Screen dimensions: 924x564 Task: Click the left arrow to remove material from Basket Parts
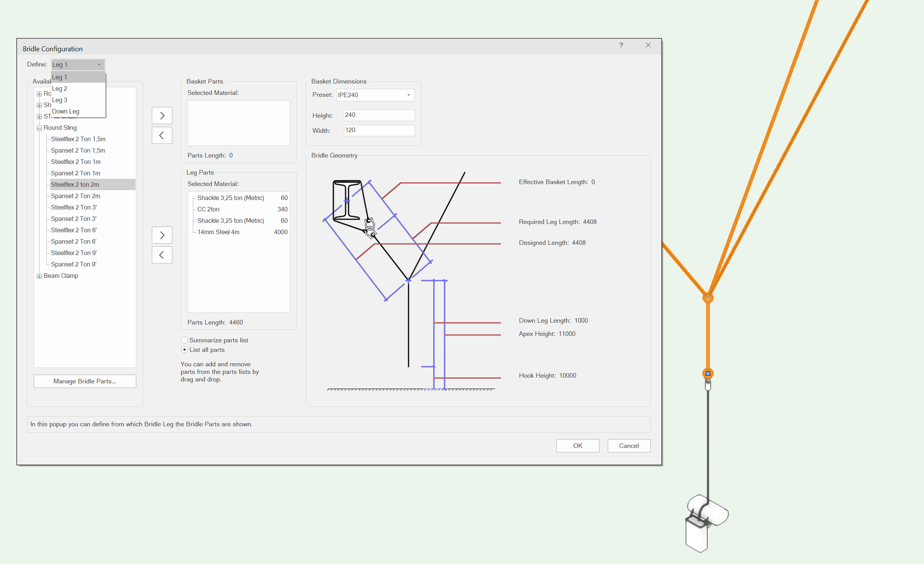(162, 135)
